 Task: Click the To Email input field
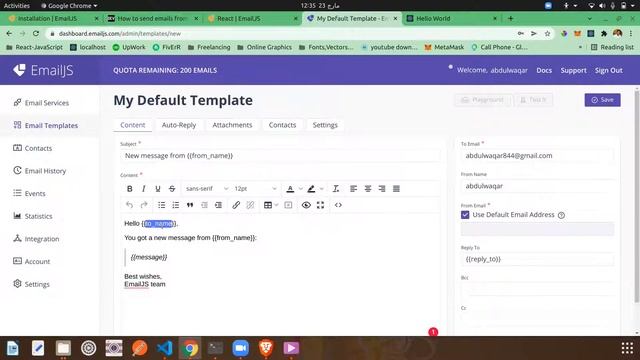[537, 156]
